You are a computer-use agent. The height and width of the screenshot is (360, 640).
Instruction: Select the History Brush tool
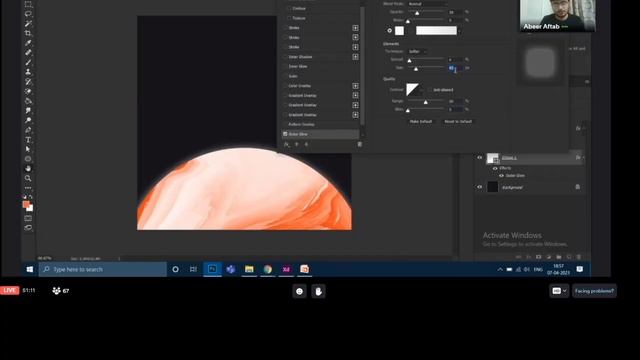click(x=28, y=82)
